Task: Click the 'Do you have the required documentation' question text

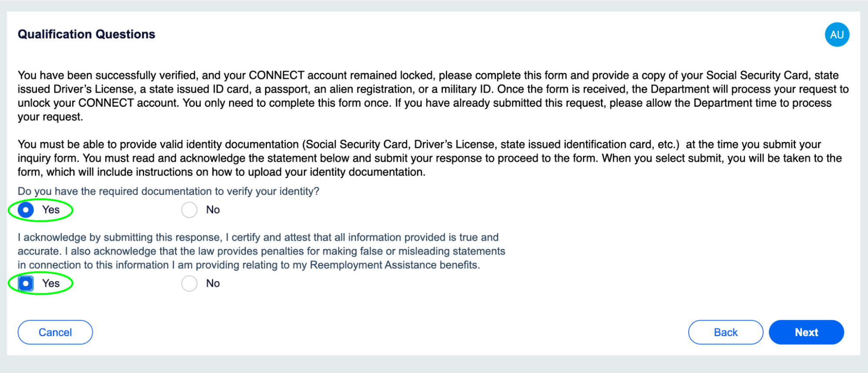Action: [168, 191]
